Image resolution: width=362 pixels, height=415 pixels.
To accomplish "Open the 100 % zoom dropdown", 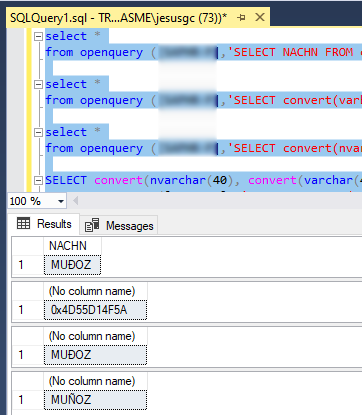I will pyautogui.click(x=61, y=201).
